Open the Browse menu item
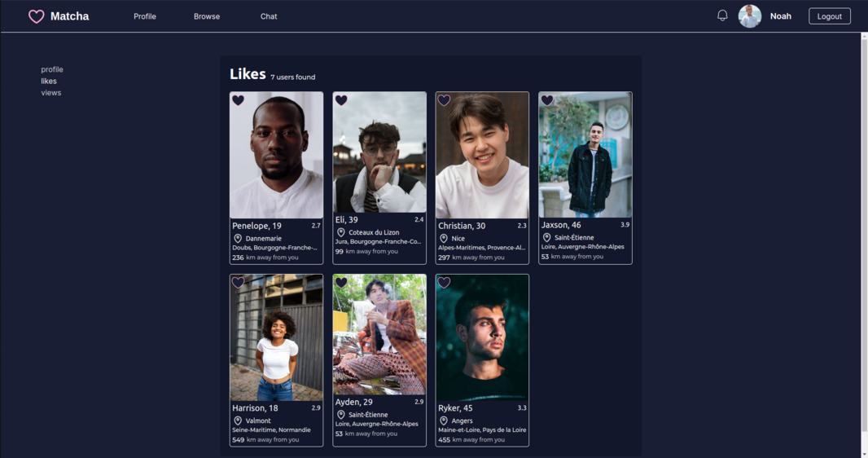 point(207,16)
